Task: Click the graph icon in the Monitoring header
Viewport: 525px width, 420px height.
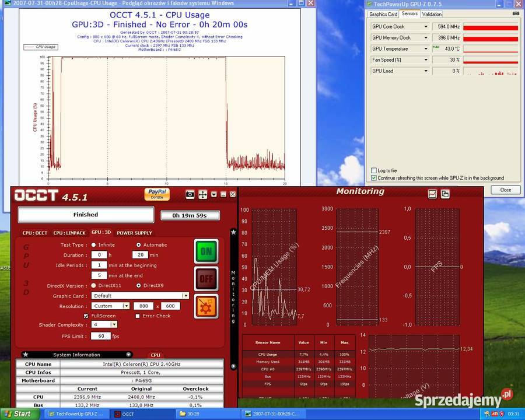Action: tap(432, 194)
